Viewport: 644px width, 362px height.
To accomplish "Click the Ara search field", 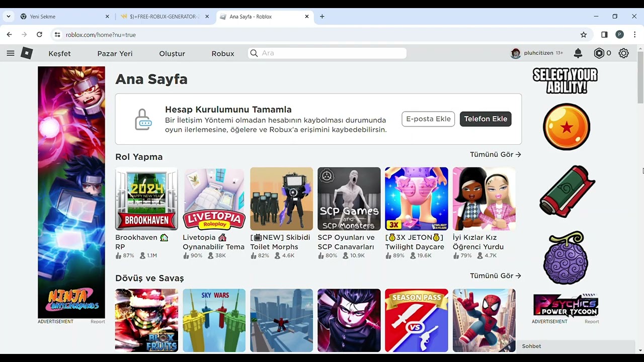I will tap(327, 53).
